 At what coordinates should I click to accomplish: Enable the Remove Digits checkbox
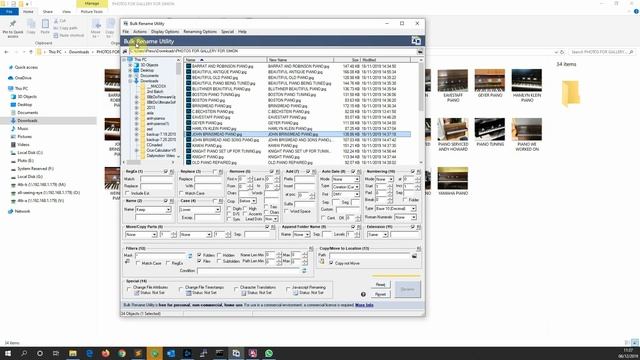pos(229,209)
